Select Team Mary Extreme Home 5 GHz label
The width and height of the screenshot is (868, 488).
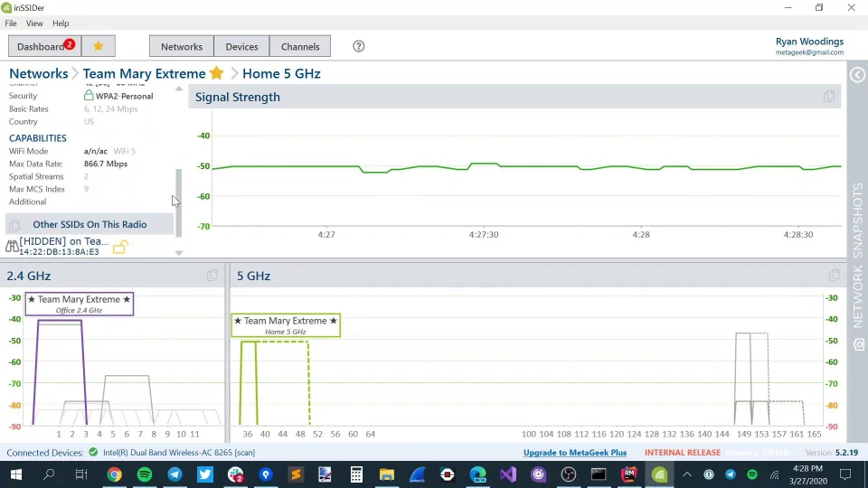click(x=286, y=325)
